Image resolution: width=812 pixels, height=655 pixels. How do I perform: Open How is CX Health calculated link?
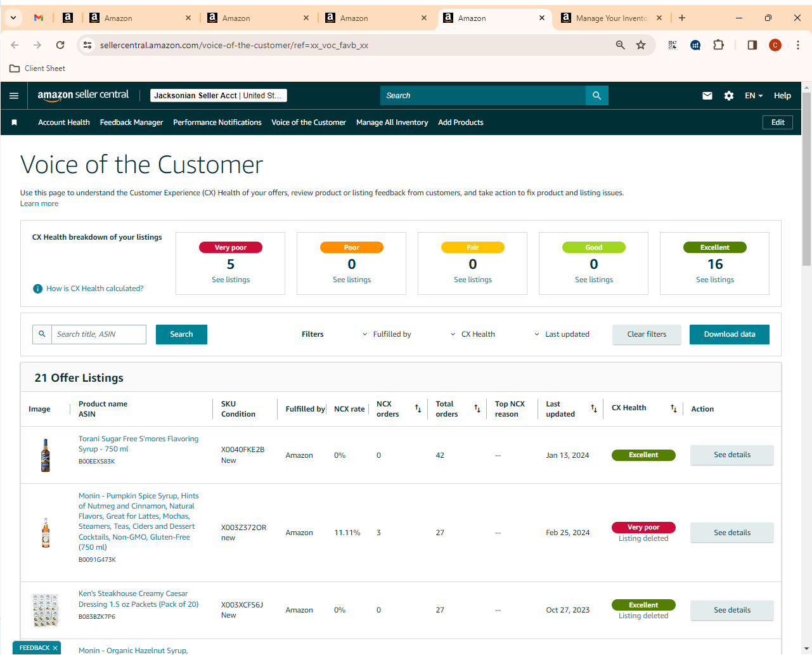tap(95, 289)
